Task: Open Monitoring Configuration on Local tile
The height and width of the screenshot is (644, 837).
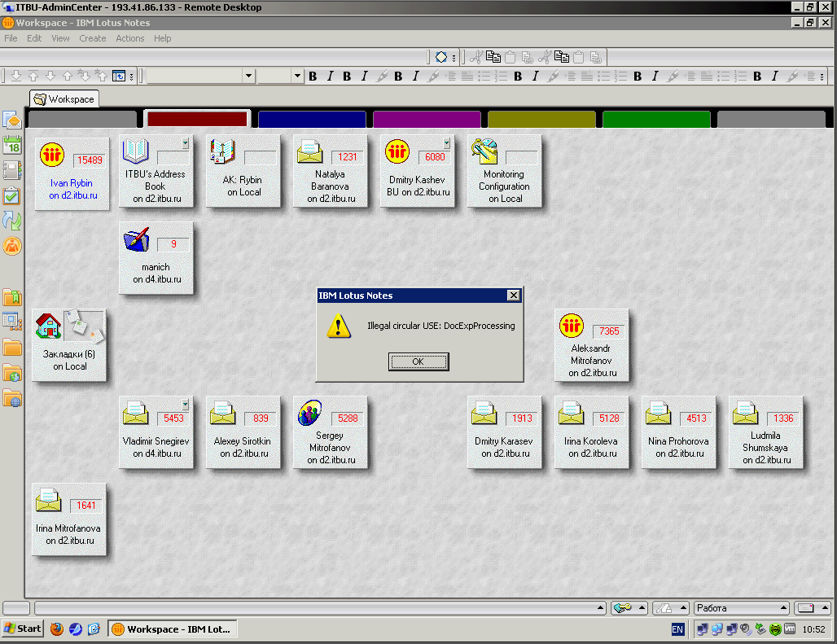Action: point(504,171)
